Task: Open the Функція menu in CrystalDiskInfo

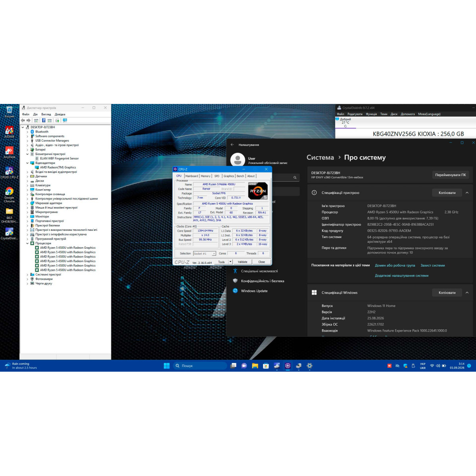Action: pos(371,114)
